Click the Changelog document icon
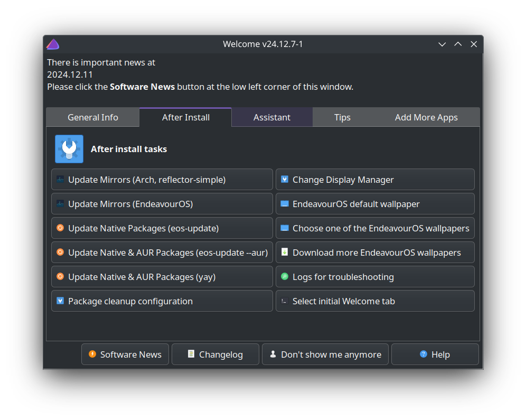 pos(191,354)
